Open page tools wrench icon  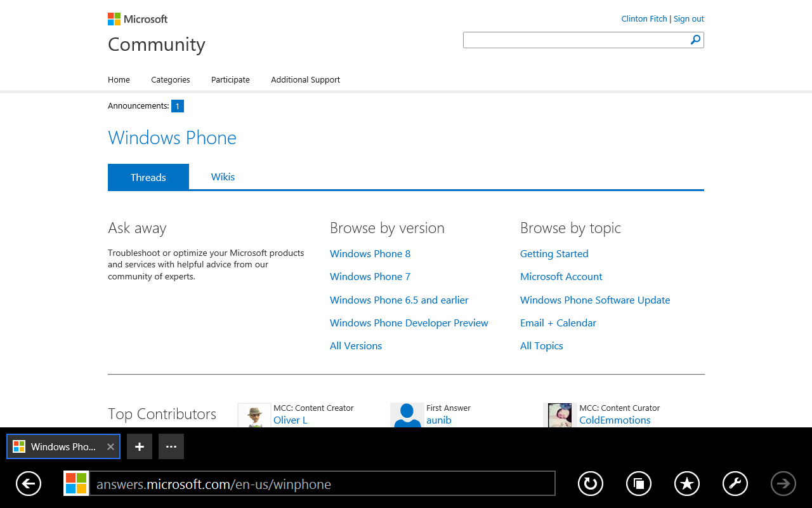pyautogui.click(x=735, y=484)
